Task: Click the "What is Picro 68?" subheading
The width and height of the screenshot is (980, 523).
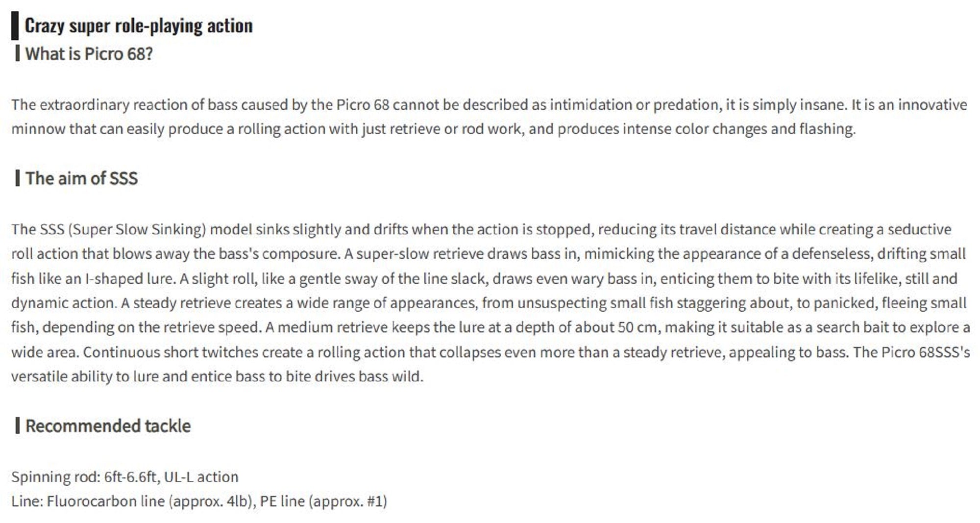Action: click(x=89, y=54)
